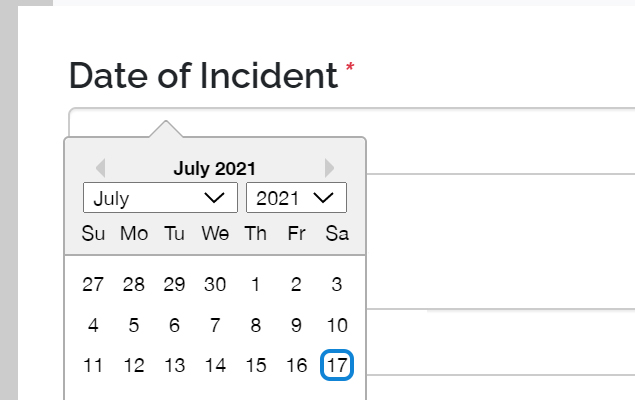Select July 9 date
The height and width of the screenshot is (400, 635).
296,325
